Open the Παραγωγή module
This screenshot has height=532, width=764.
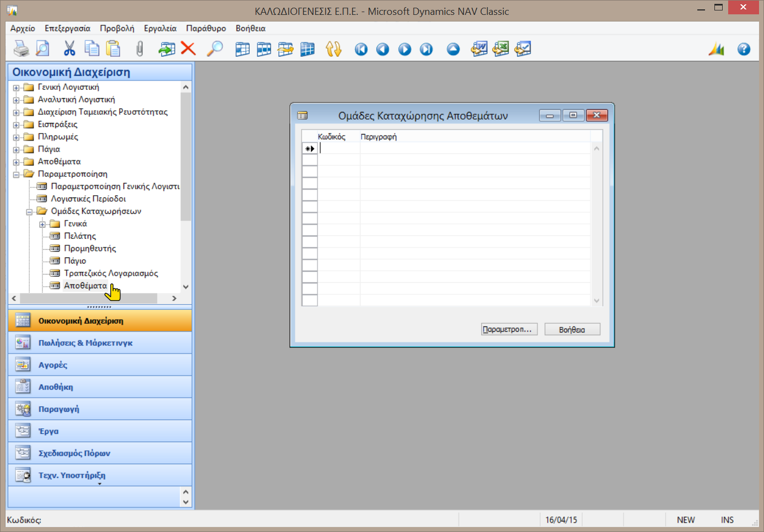point(100,409)
